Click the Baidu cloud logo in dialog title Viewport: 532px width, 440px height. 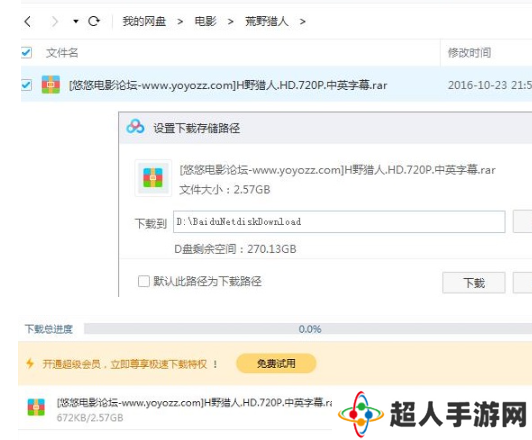pos(135,127)
